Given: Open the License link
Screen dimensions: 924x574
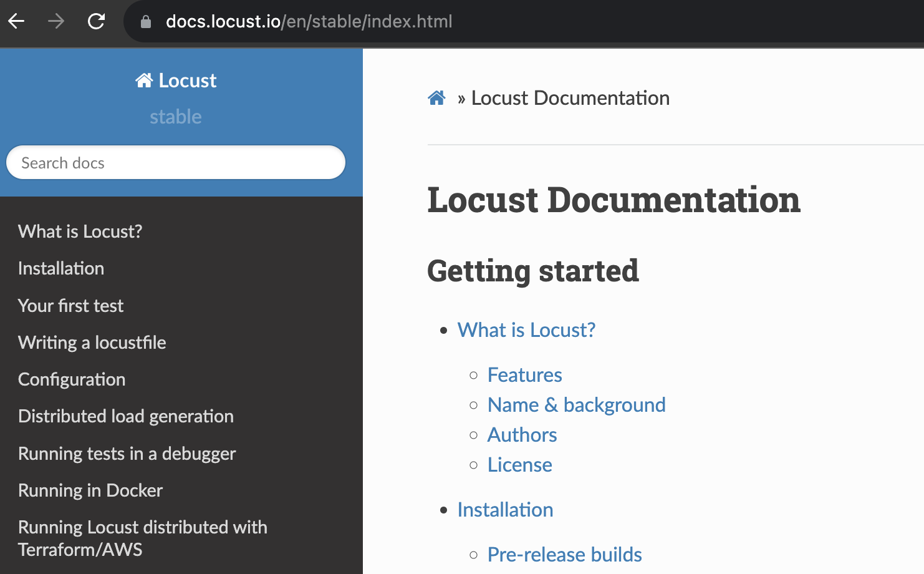Looking at the screenshot, I should pos(520,465).
